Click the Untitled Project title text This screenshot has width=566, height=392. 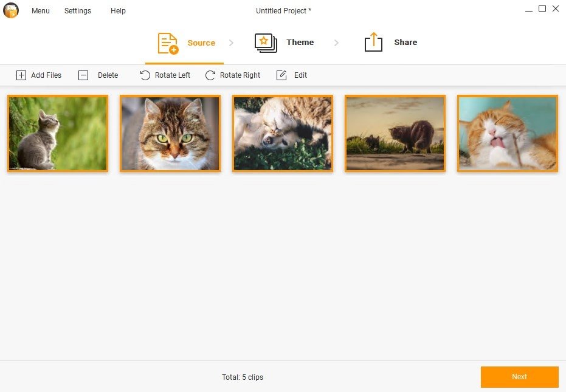tap(283, 11)
